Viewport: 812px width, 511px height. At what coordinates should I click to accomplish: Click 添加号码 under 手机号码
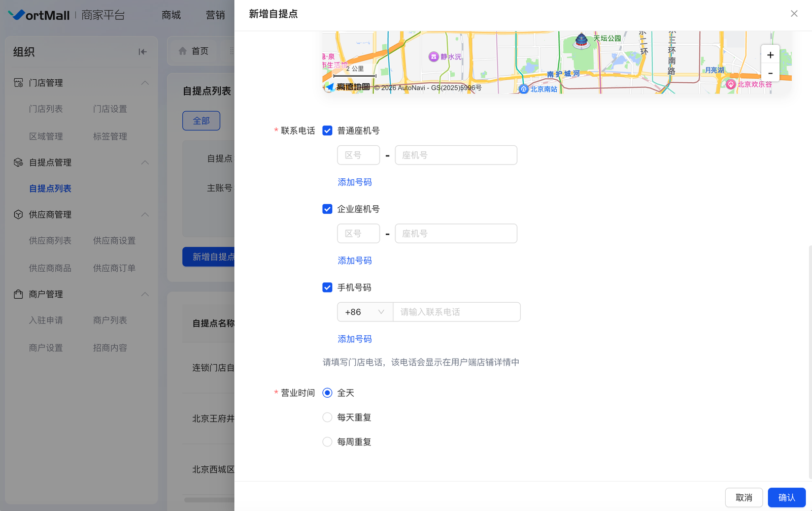355,339
